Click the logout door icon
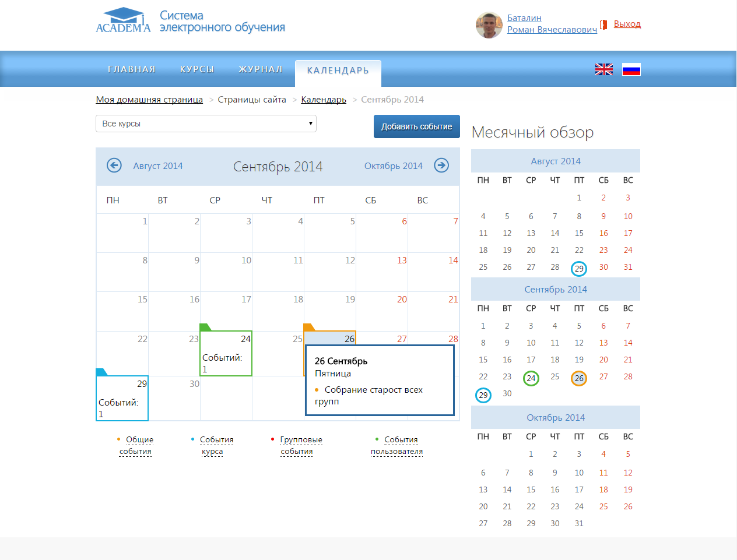The height and width of the screenshot is (560, 737). [603, 24]
